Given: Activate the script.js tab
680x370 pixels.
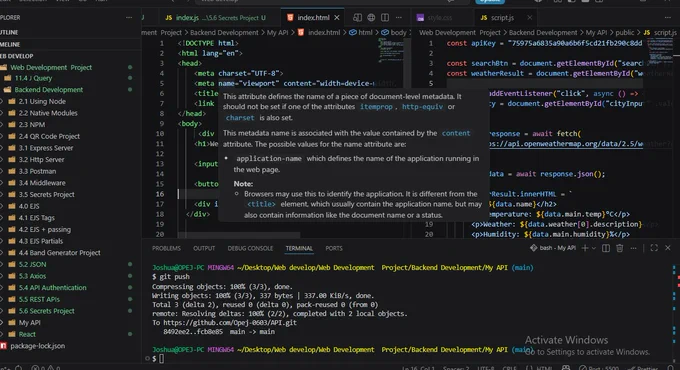Looking at the screenshot, I should (x=503, y=17).
